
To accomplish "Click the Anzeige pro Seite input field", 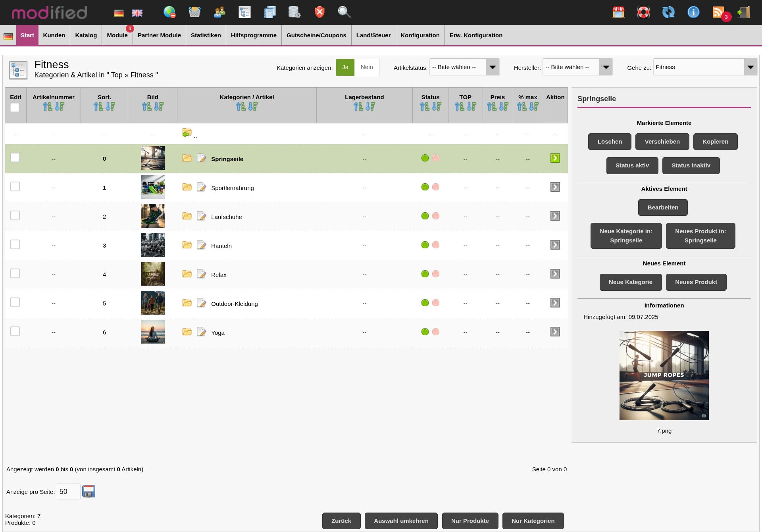I will pos(68,492).
